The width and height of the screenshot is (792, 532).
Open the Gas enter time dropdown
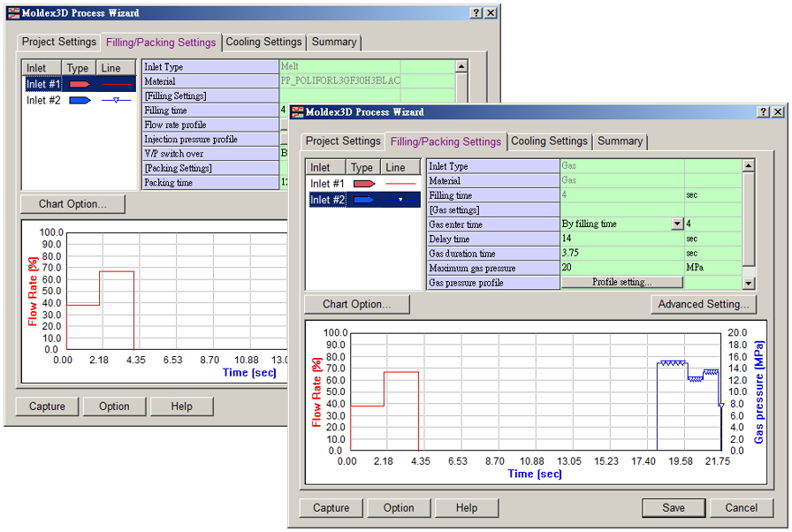[677, 224]
